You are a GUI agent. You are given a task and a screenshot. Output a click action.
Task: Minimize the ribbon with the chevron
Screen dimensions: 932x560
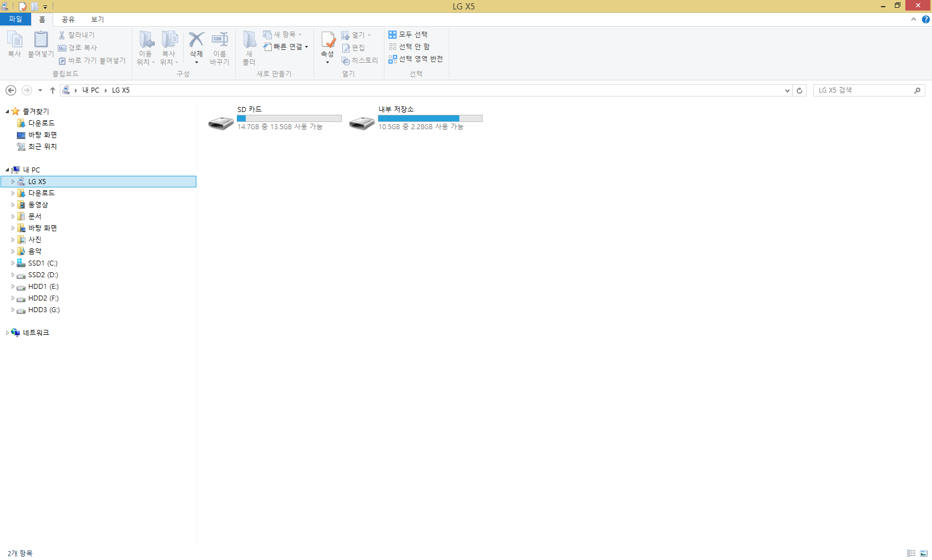click(913, 19)
